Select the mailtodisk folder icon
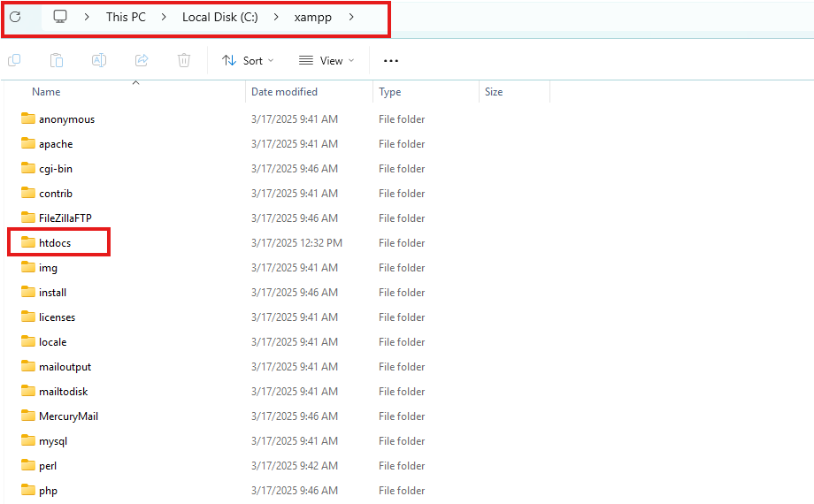Viewport: 814px width, 504px height. (x=28, y=391)
